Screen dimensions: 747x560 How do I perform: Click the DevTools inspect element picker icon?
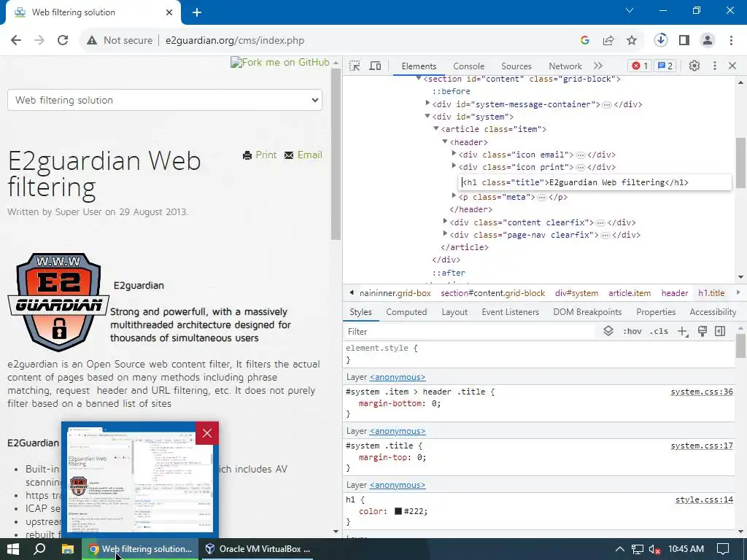tap(355, 66)
